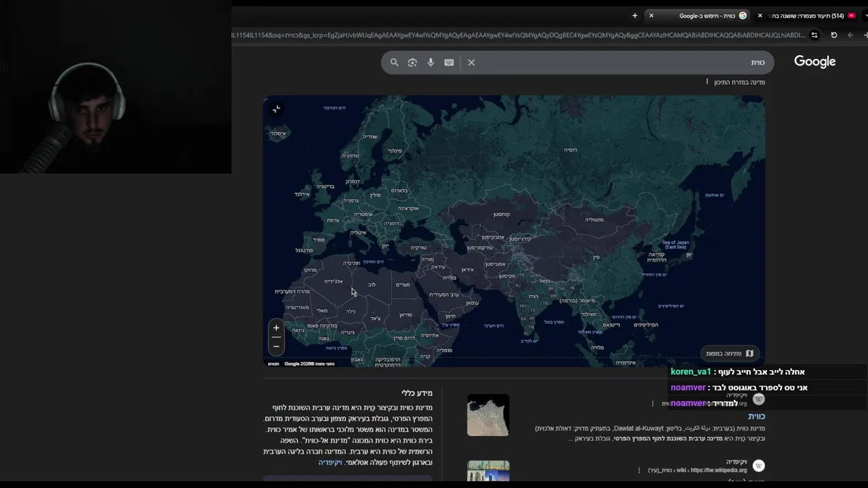Open a new browser tab with plus button

635,16
